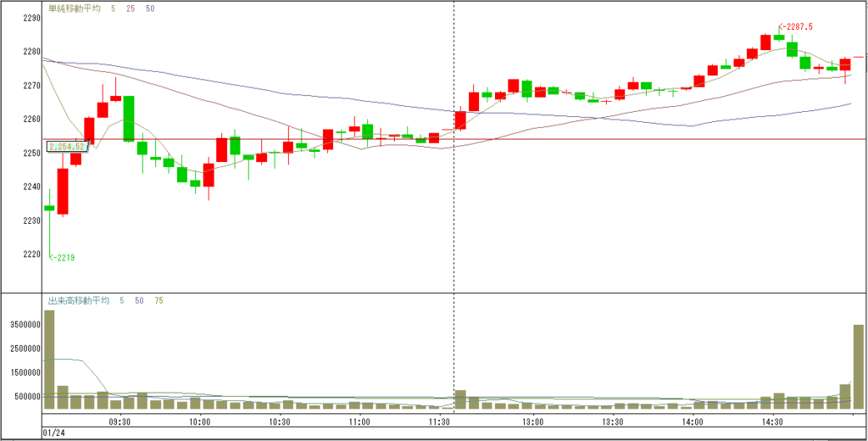Click the 10:30 time axis label
Viewport: 868px width, 441px height.
[x=281, y=421]
